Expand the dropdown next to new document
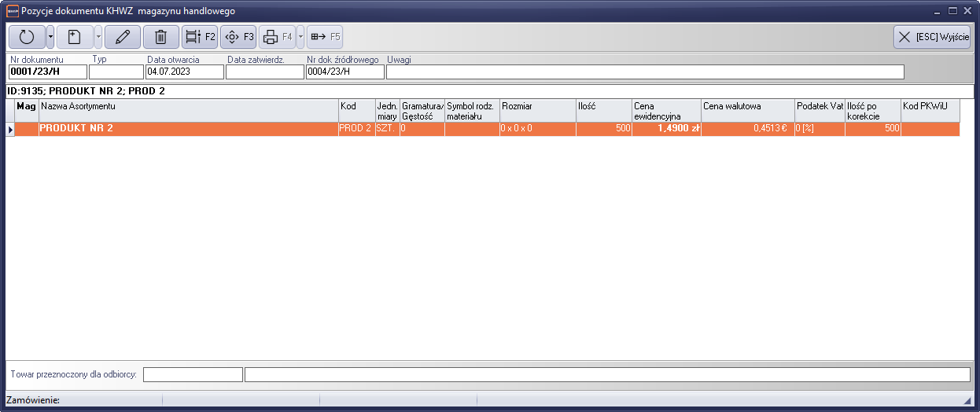Screen dimensions: 980x412 [98, 37]
